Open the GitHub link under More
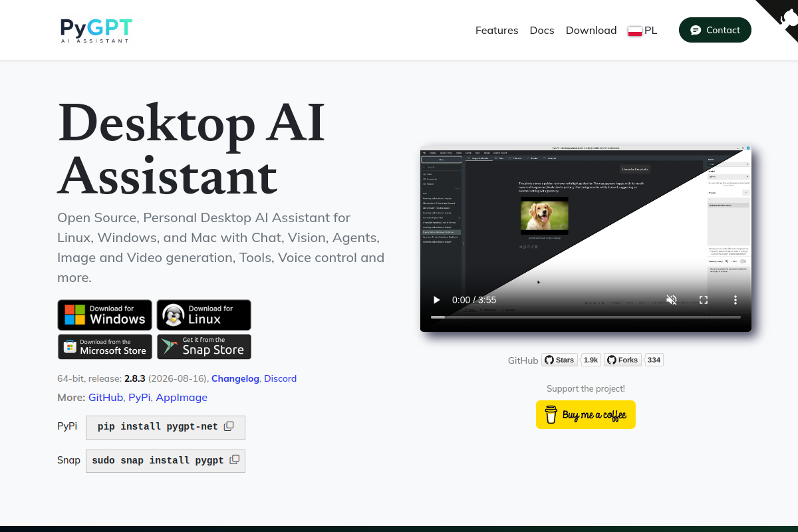798x532 pixels. coord(106,397)
